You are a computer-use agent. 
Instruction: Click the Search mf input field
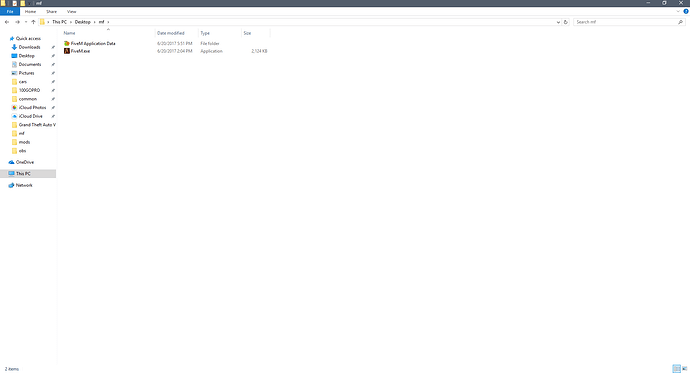(626, 22)
